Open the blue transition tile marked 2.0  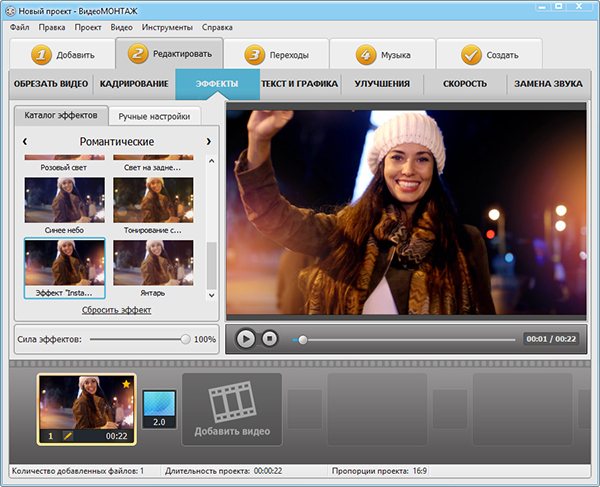click(x=159, y=409)
